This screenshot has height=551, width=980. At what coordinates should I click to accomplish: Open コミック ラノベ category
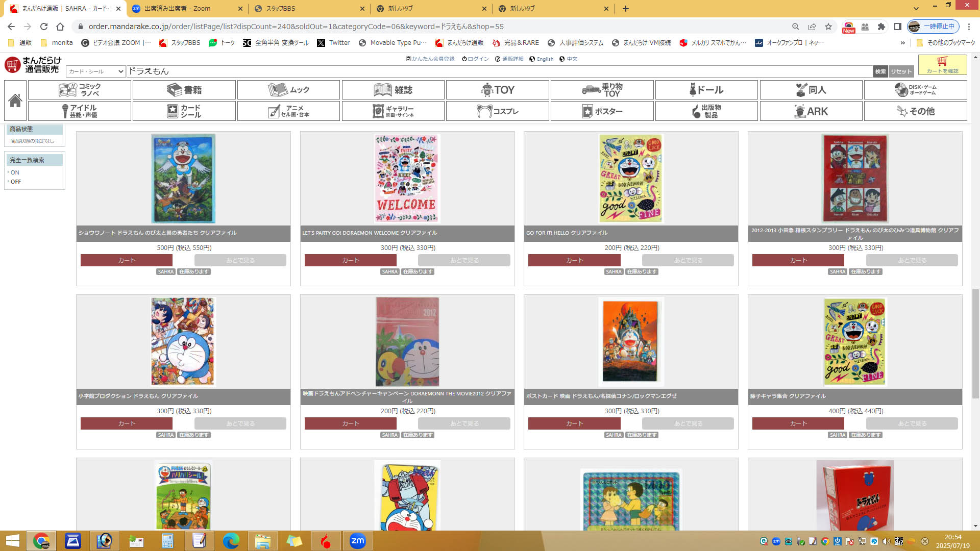click(80, 90)
